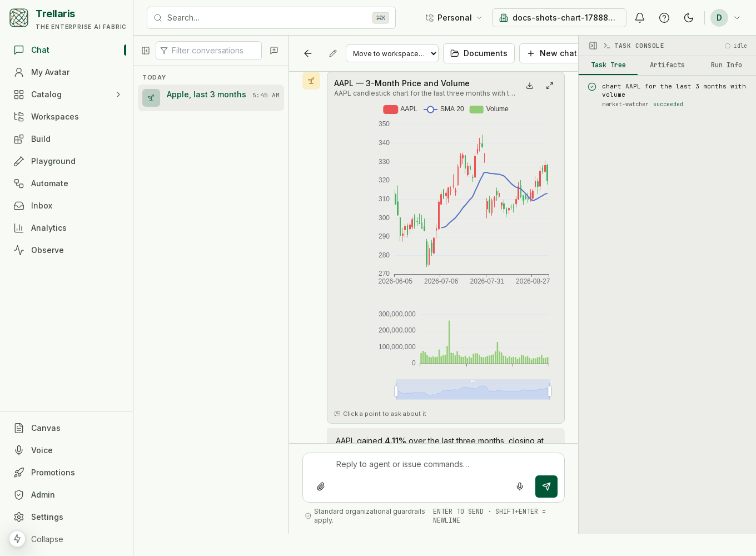Open the Chat section in sidebar

[x=67, y=50]
